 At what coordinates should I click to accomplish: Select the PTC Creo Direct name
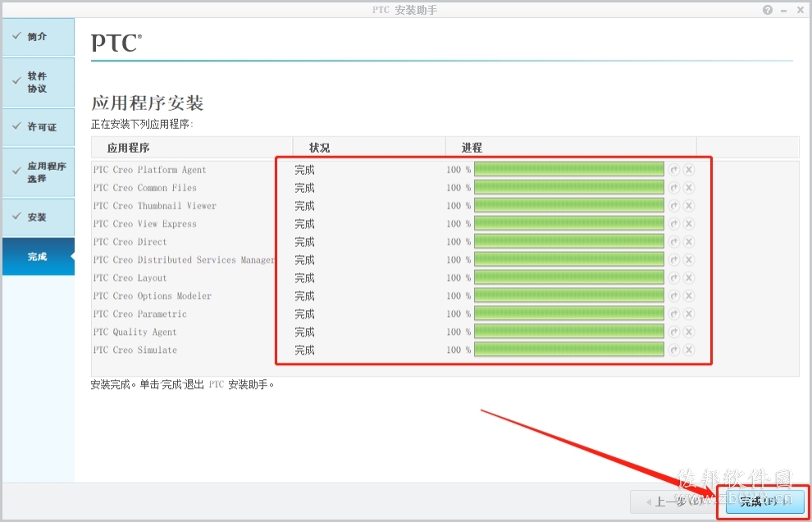click(130, 241)
